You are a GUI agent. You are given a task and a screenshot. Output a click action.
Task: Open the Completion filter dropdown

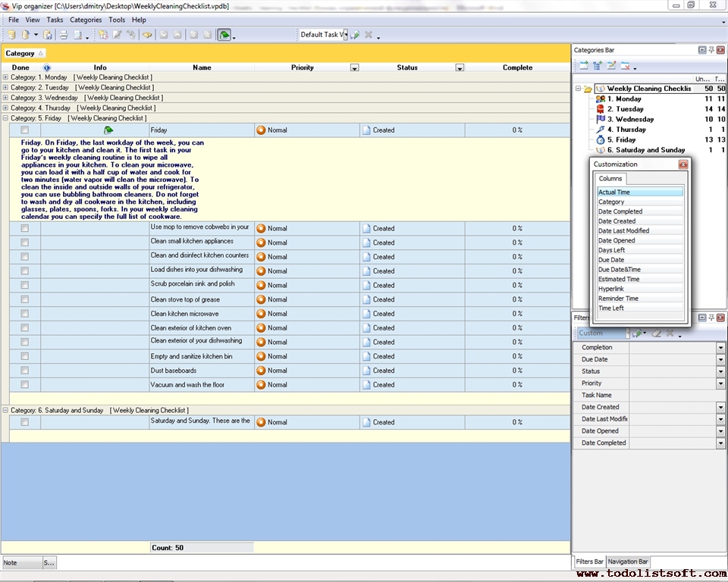coord(720,348)
